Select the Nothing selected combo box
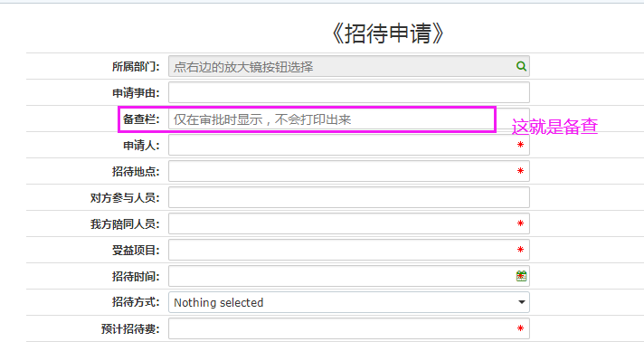This screenshot has width=644, height=342. [349, 302]
